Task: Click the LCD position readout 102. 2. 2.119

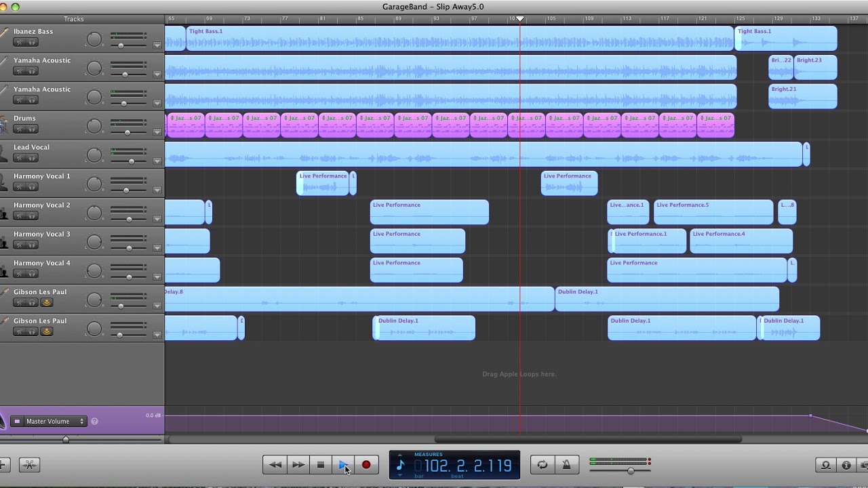Action: pyautogui.click(x=468, y=466)
